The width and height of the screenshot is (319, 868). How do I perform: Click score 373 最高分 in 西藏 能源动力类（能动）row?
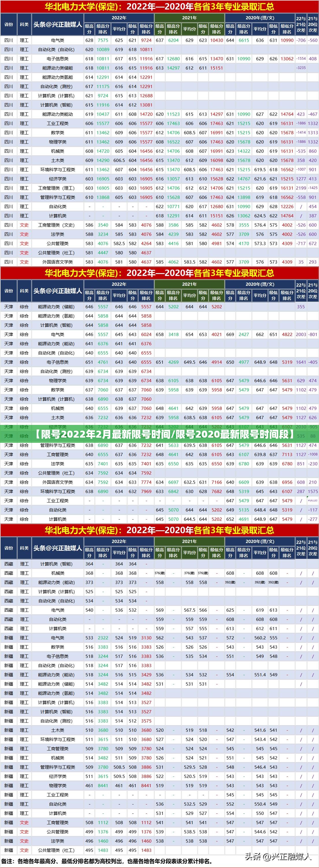point(89,583)
